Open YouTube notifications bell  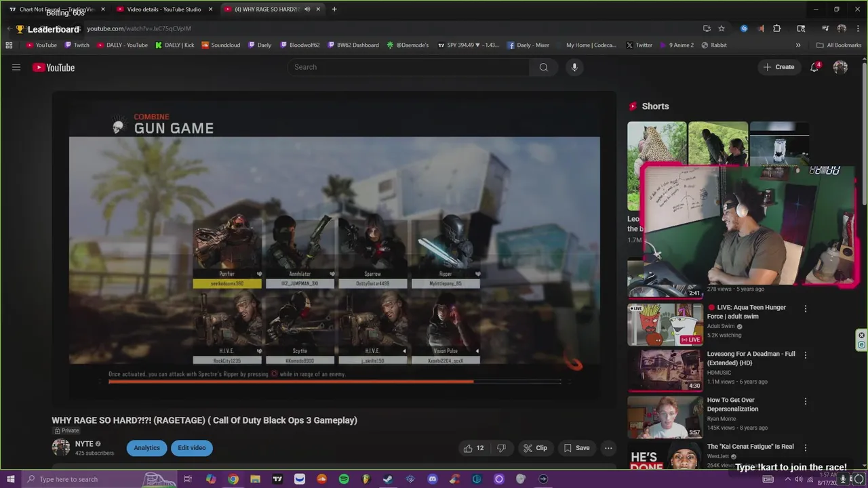click(814, 67)
